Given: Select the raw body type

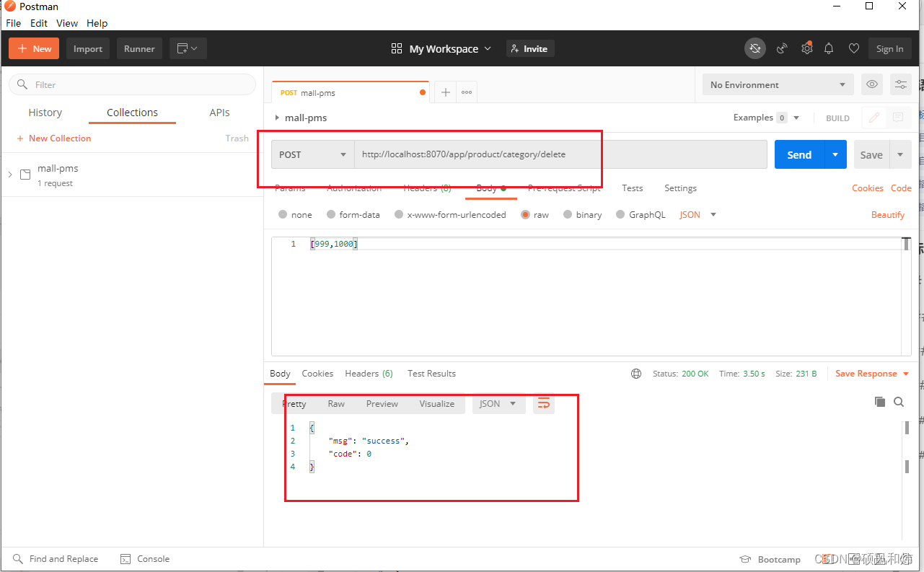Looking at the screenshot, I should coord(534,214).
